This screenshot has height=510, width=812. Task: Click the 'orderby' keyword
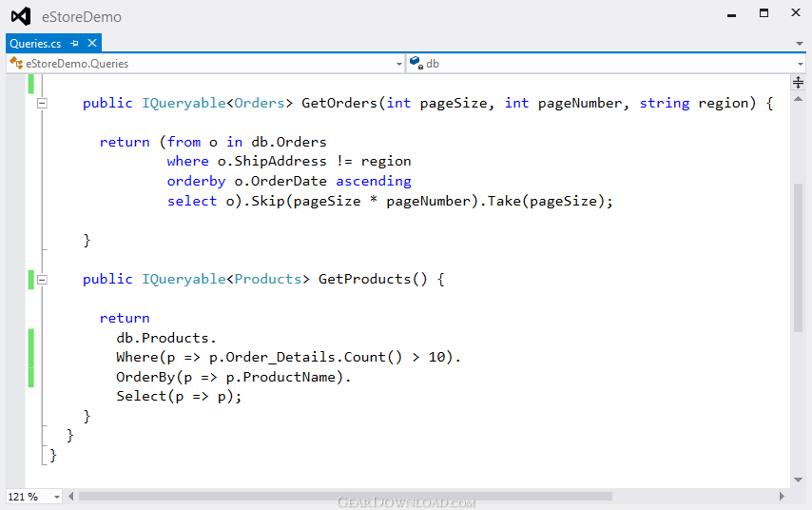(196, 181)
